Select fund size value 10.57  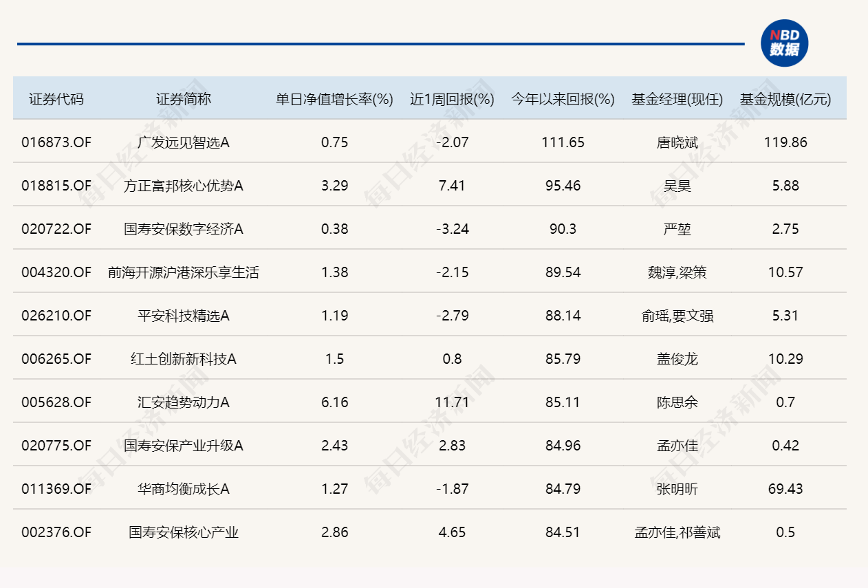(x=785, y=272)
